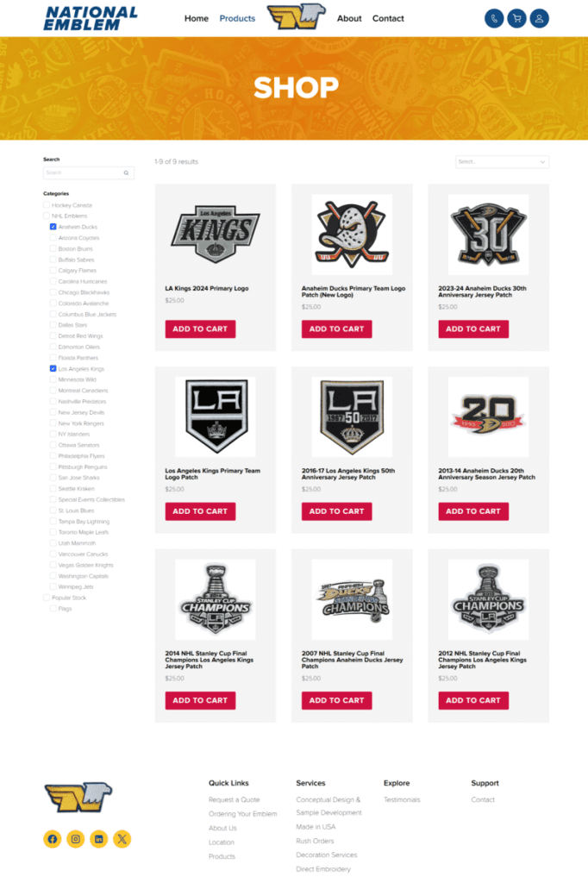Open the About menu item
This screenshot has height=883, width=588.
349,18
